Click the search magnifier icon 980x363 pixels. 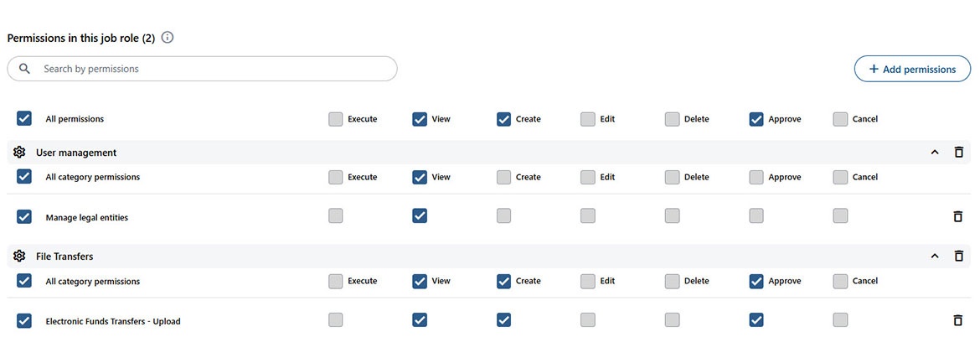[25, 69]
